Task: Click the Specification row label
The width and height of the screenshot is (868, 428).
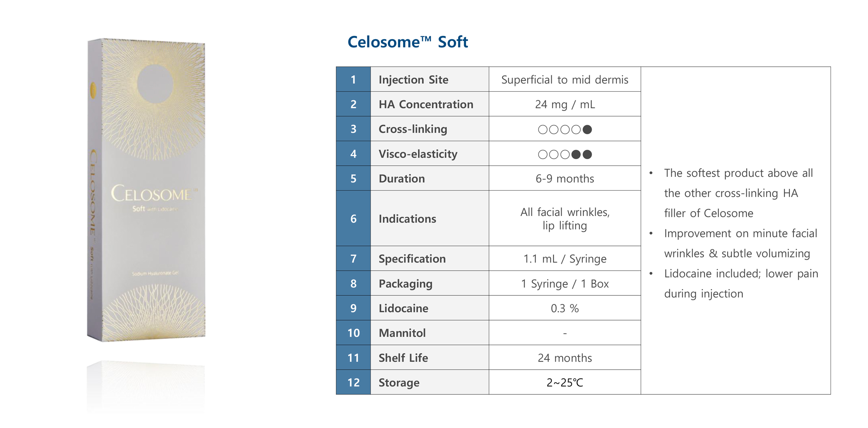Action: pyautogui.click(x=412, y=259)
